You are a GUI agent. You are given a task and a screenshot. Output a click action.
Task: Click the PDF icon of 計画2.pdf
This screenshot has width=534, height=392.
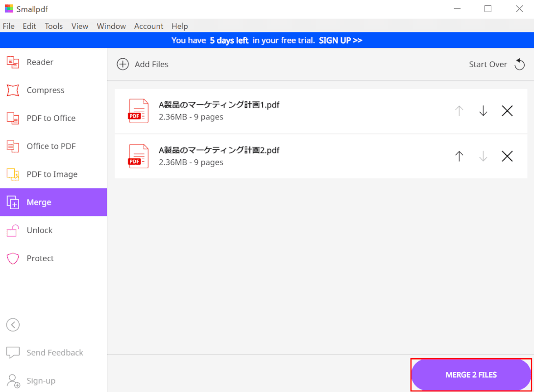pyautogui.click(x=138, y=156)
